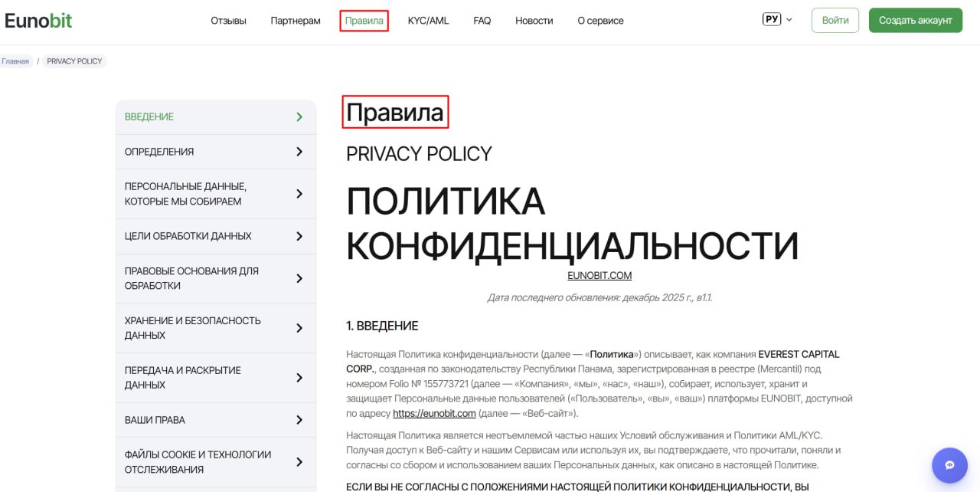
Task: Click the Дата последнего обновления line
Action: click(599, 297)
